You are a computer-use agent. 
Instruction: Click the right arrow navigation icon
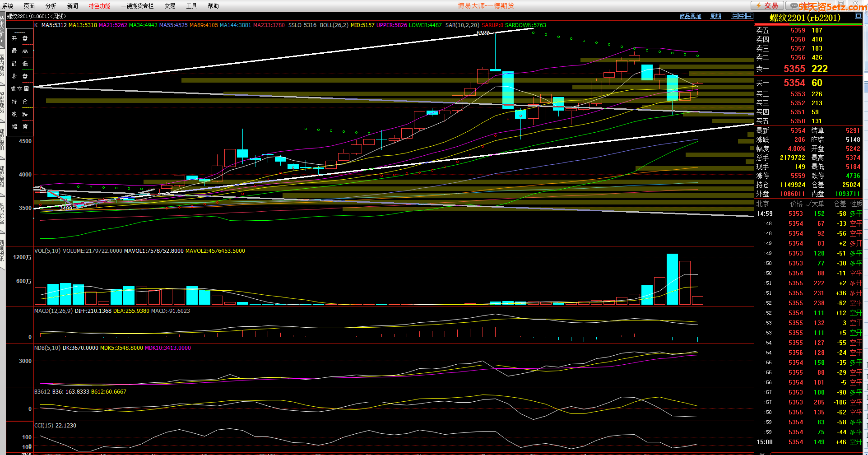click(x=742, y=16)
